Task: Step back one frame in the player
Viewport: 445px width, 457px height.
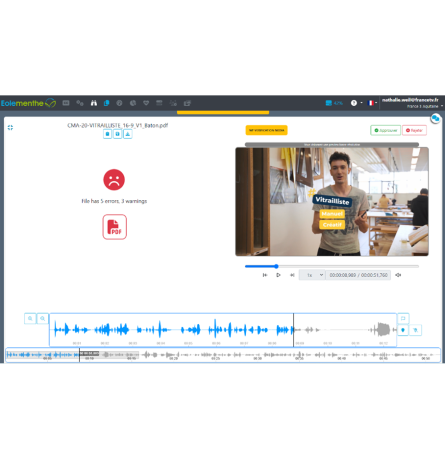Action: [265, 275]
